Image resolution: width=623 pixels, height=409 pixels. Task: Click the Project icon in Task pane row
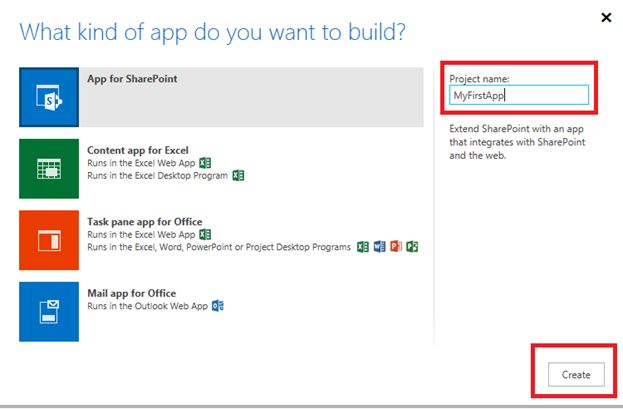point(411,247)
